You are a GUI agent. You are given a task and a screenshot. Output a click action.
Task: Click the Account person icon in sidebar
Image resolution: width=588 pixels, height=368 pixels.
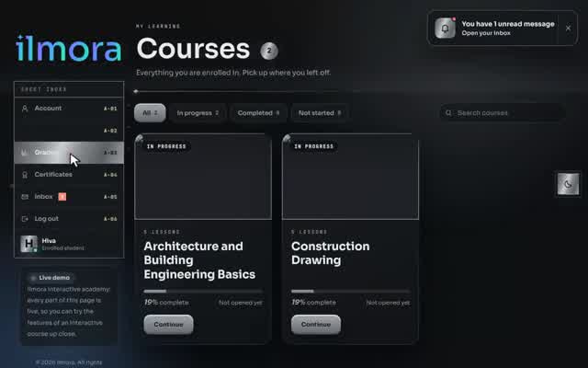(25, 109)
